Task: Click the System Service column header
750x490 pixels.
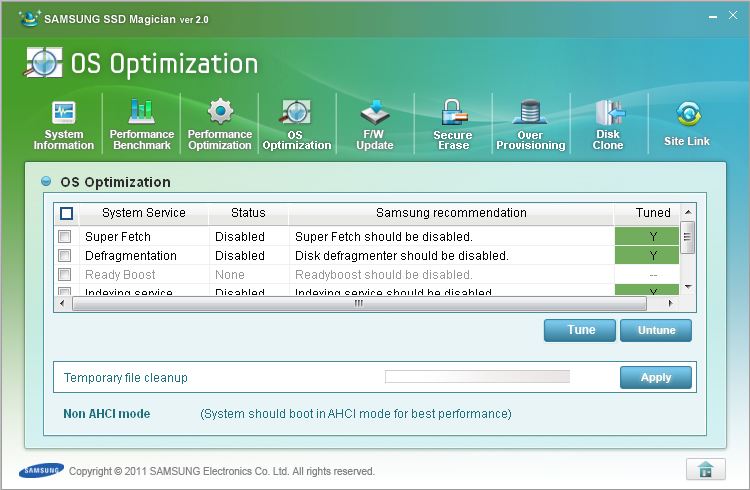Action: tap(143, 213)
